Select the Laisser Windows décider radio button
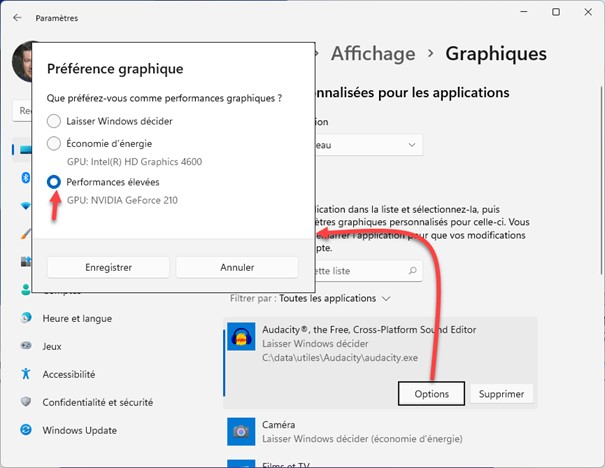 coord(54,121)
